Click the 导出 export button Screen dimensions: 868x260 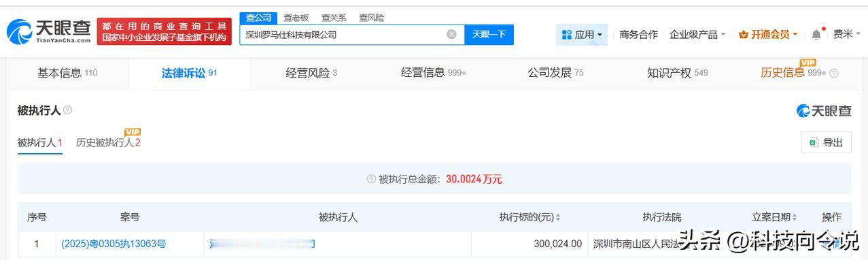[x=826, y=142]
